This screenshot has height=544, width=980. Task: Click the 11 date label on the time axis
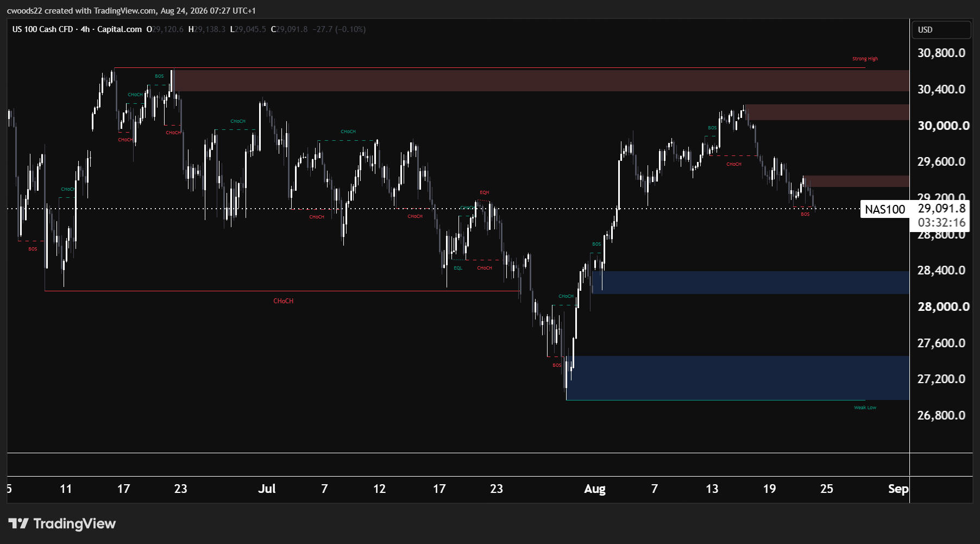66,489
